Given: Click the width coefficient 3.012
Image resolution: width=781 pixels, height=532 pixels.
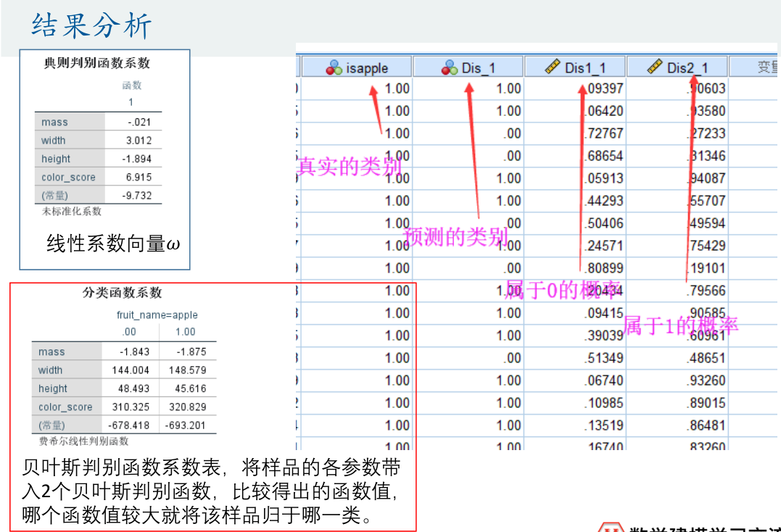Looking at the screenshot, I should (139, 141).
